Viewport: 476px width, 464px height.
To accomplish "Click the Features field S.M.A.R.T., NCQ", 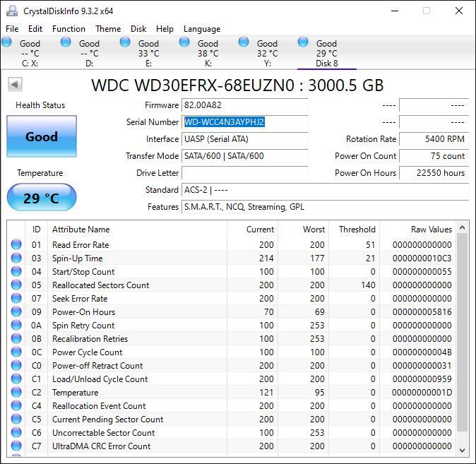I will [326, 207].
